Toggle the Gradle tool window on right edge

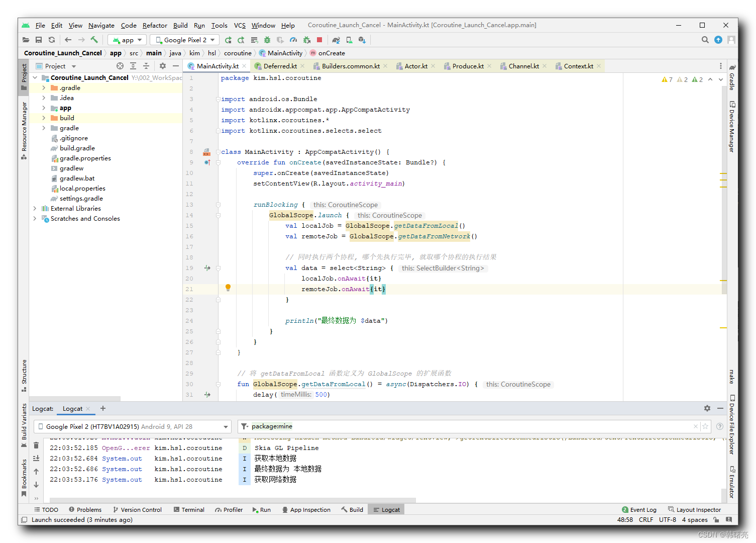(732, 77)
